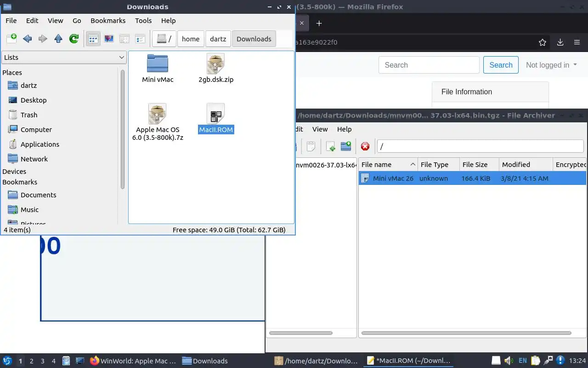
Task: Open the Bookmarks menu
Action: (108, 20)
